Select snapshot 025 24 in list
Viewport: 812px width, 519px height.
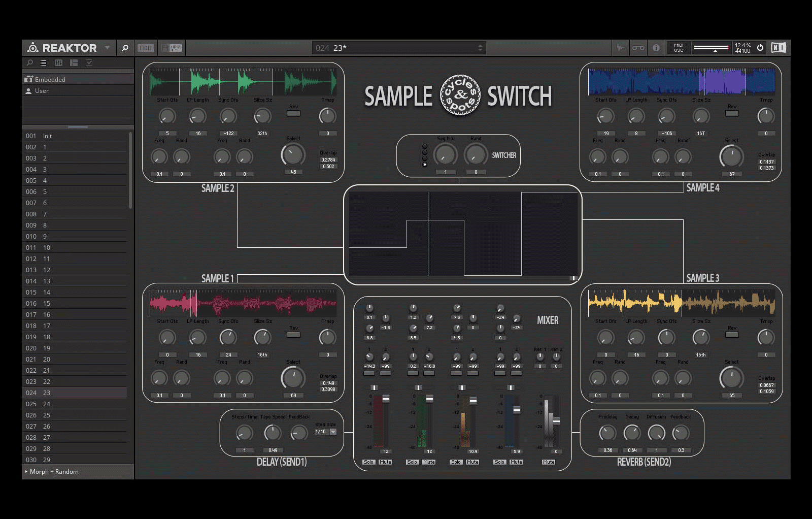coord(75,404)
